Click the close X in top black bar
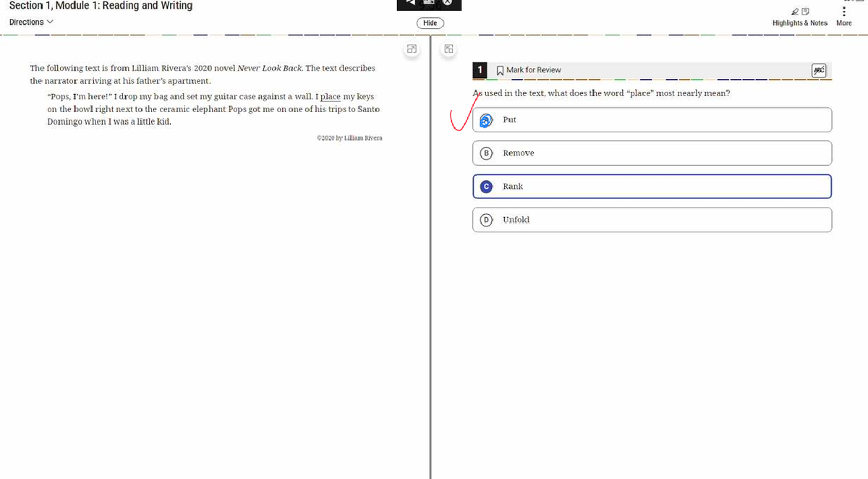 [x=448, y=3]
